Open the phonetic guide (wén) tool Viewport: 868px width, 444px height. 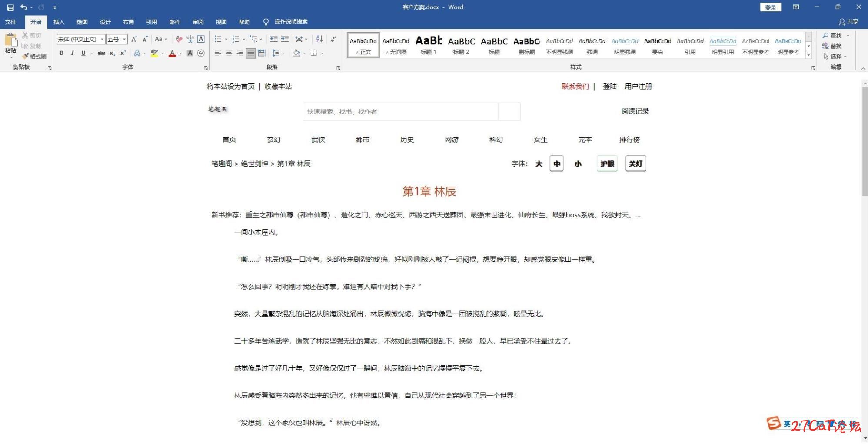tap(190, 39)
